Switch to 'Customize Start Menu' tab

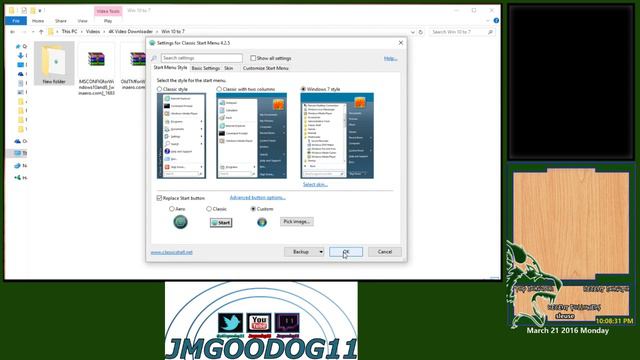(266, 68)
